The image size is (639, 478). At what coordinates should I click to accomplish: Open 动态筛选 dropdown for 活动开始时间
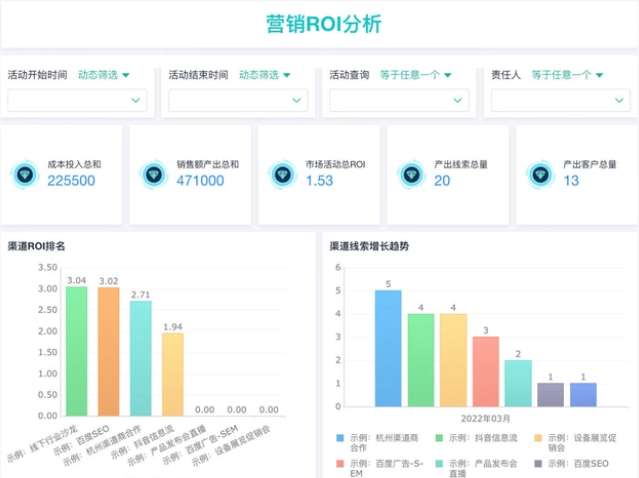tap(104, 75)
